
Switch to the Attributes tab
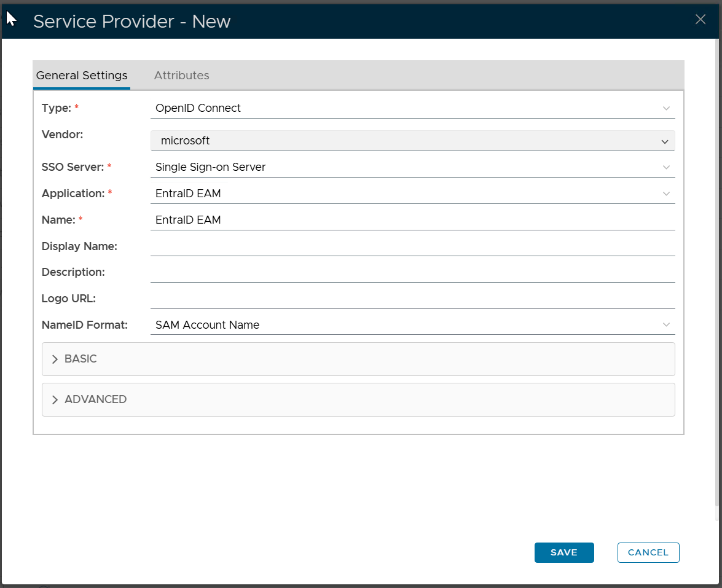click(181, 76)
